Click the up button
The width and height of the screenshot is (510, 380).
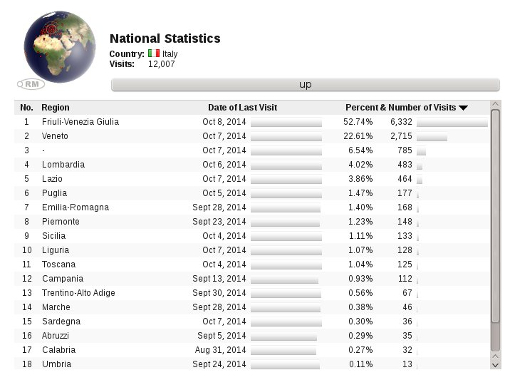pos(305,85)
